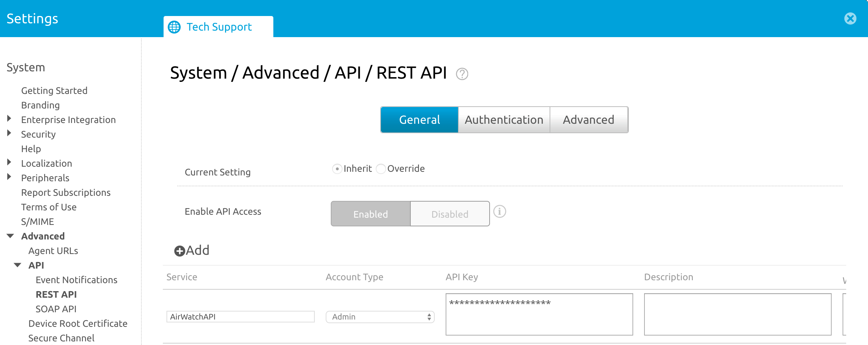Viewport: 868px width, 345px height.
Task: Expand the Localization tree node
Action: 9,162
